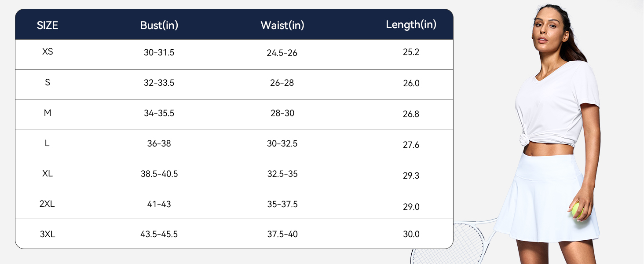Click the Waist(in) column header
The width and height of the screenshot is (644, 264).
click(x=282, y=26)
